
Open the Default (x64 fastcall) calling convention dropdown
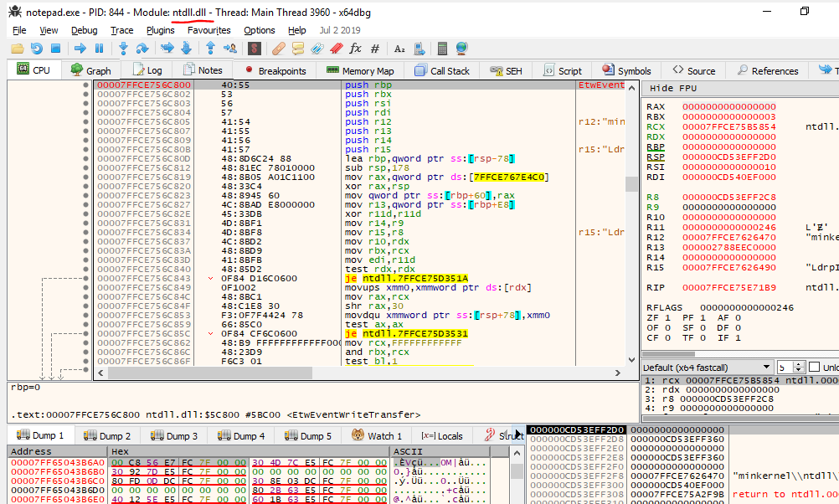[x=708, y=368]
